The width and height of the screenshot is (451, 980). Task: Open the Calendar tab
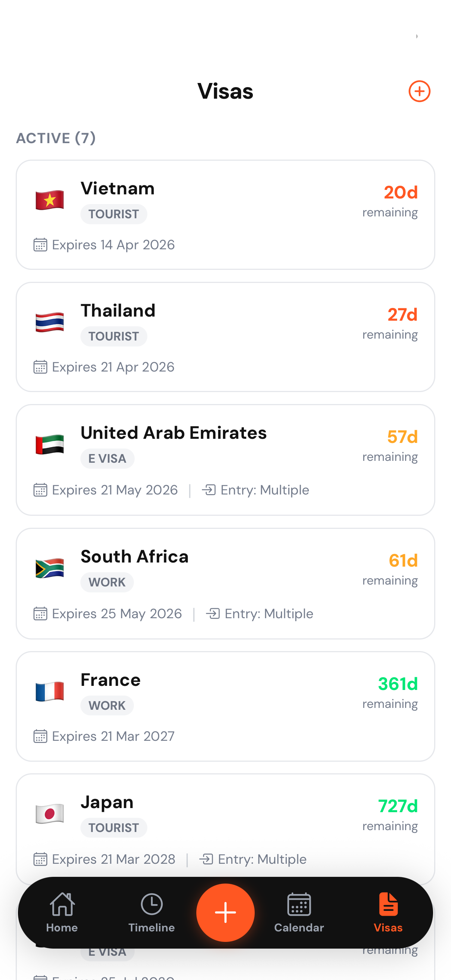299,913
